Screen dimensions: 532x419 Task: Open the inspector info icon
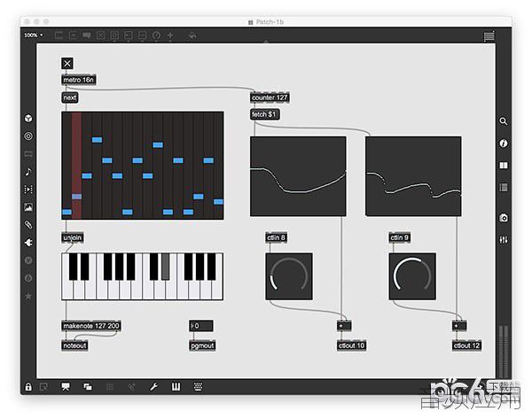pos(504,144)
